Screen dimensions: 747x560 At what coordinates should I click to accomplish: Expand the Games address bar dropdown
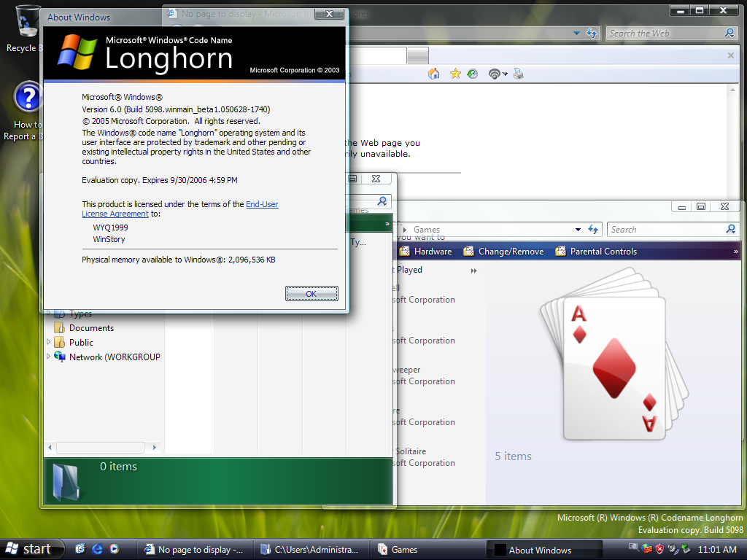[578, 230]
